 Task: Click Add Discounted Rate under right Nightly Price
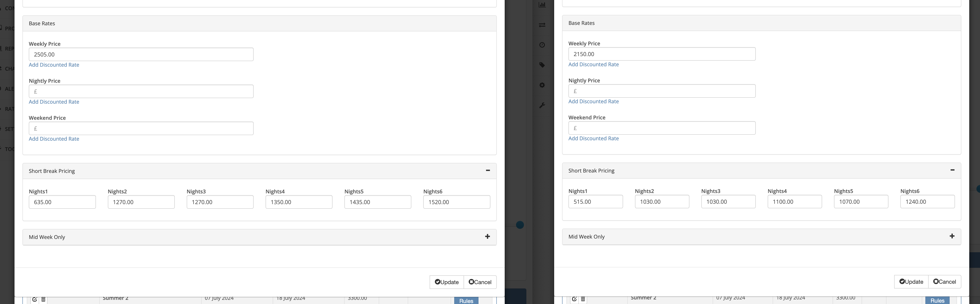pos(593,101)
